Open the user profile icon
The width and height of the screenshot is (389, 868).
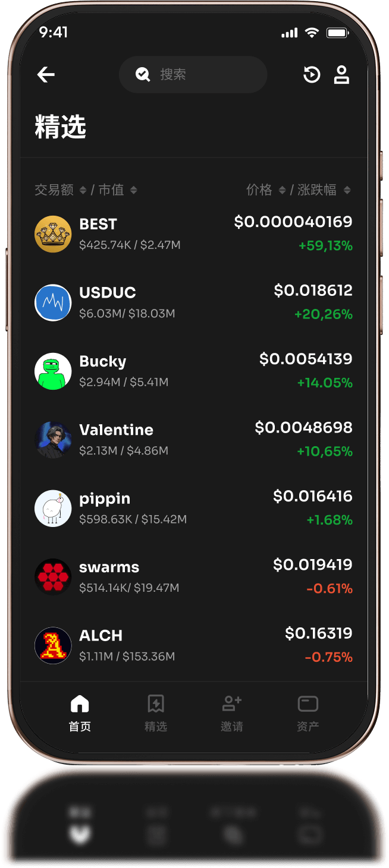point(341,75)
